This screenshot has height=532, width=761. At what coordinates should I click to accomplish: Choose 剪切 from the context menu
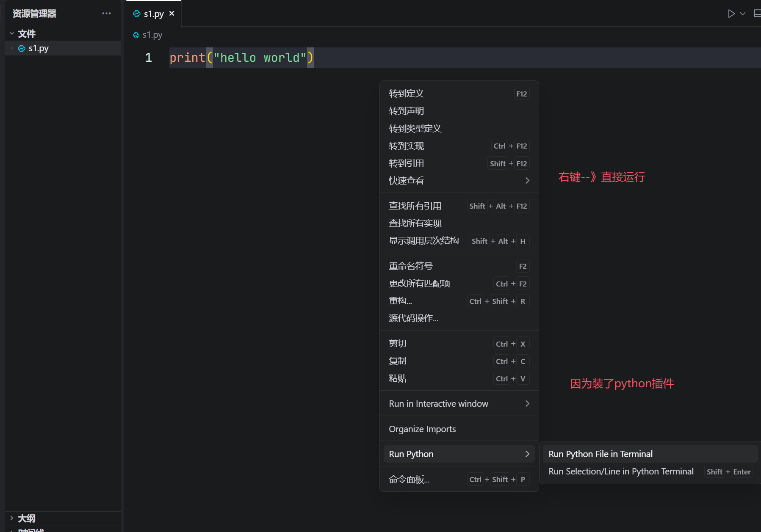(x=459, y=344)
